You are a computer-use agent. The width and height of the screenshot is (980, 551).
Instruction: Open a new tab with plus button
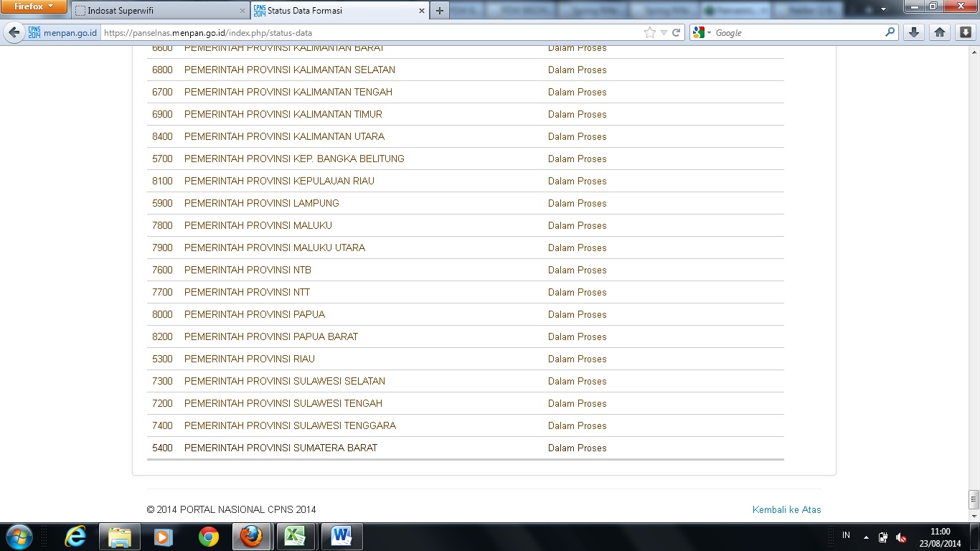(x=439, y=11)
